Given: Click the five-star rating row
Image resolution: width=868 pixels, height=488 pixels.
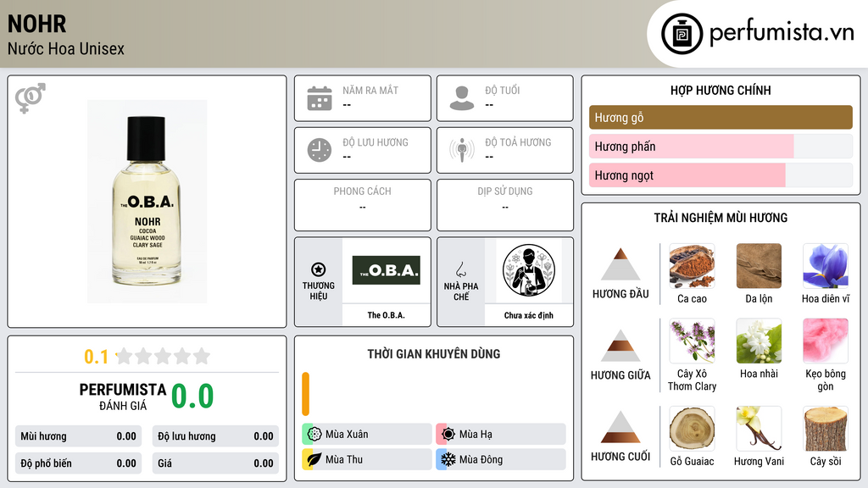Looking at the screenshot, I should coord(164,356).
